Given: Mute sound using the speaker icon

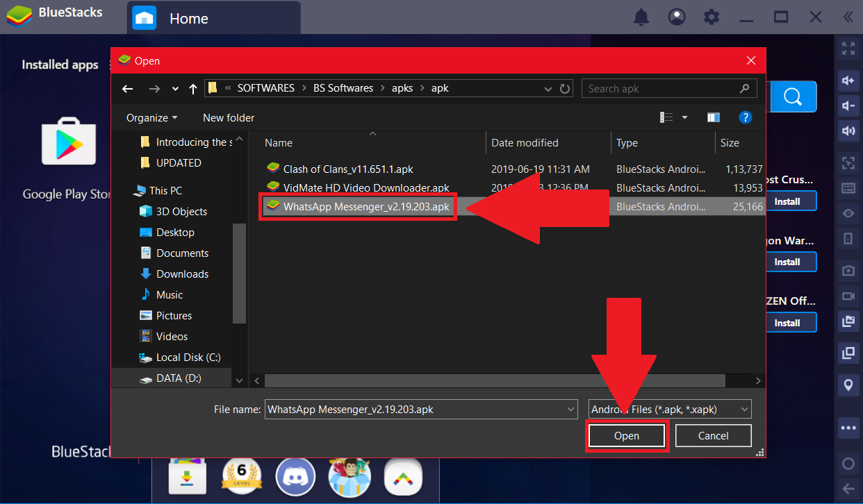Looking at the screenshot, I should tap(848, 131).
